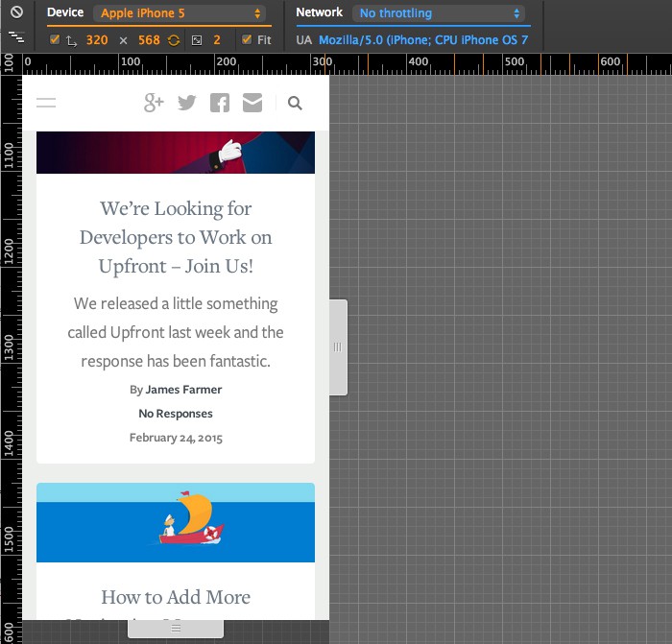Click the search magnifier icon
The height and width of the screenshot is (644, 672).
[x=295, y=103]
